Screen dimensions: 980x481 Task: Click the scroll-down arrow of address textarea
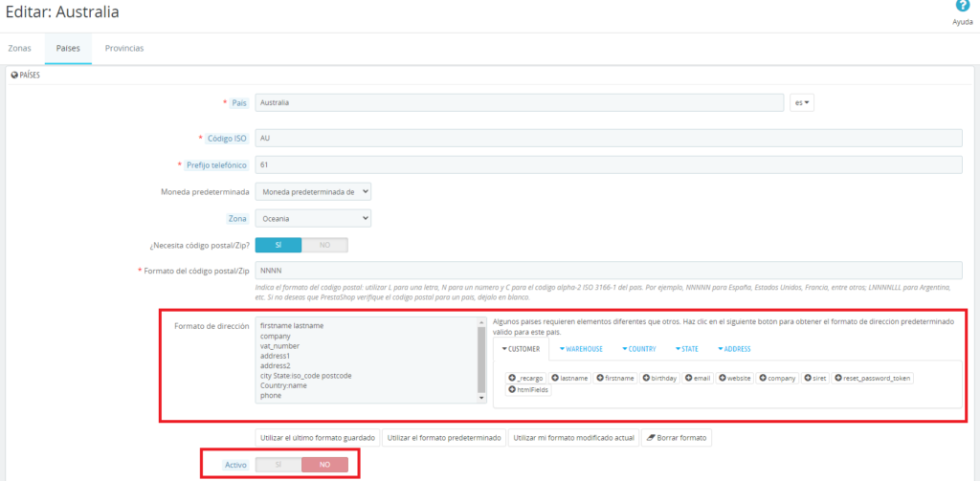481,398
